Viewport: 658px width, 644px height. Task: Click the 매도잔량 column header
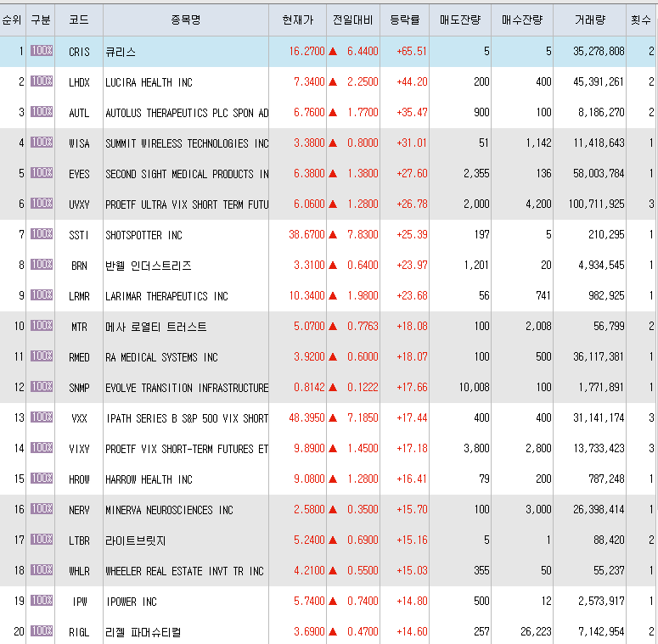click(x=460, y=20)
